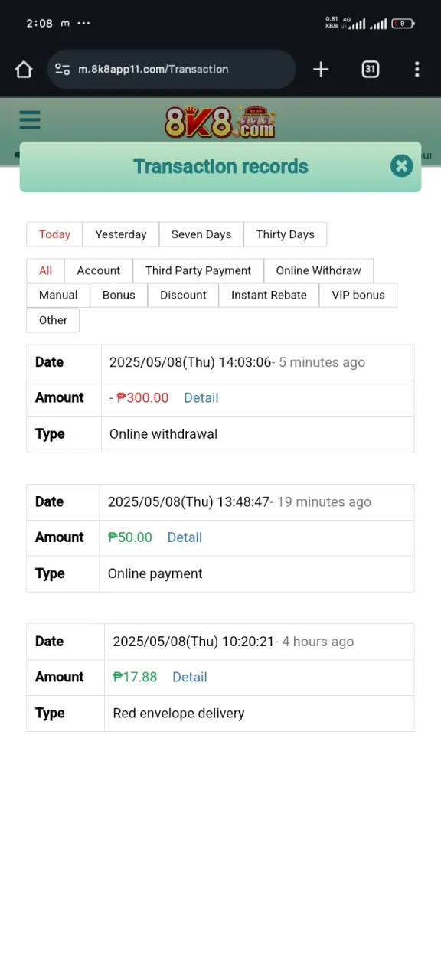Open a new browser tab
The image size is (441, 980).
pos(321,70)
